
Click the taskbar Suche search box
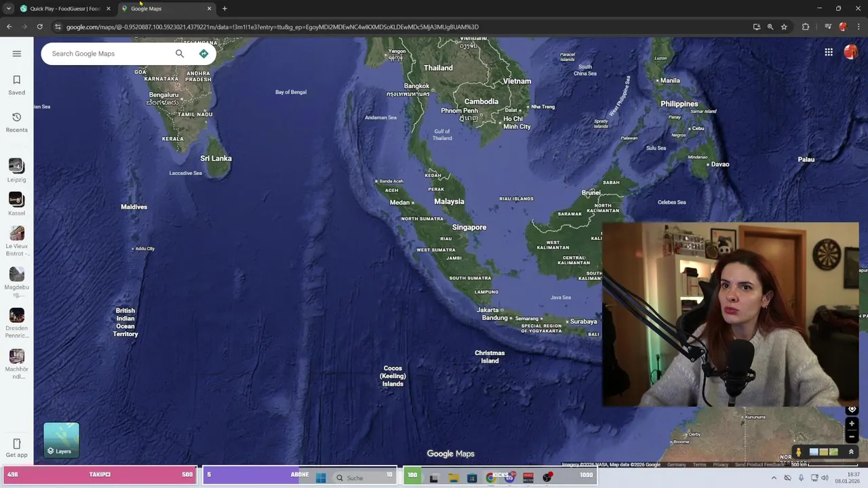(364, 477)
